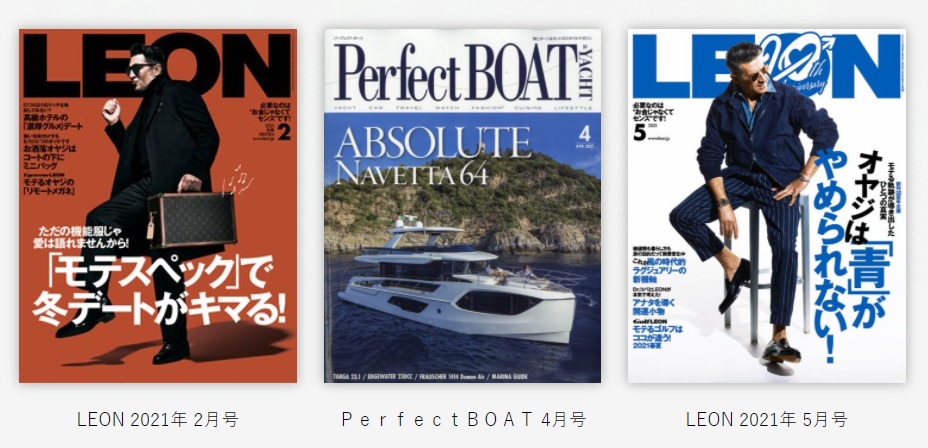Image resolution: width=928 pixels, height=448 pixels.
Task: Open the Perfect BOAT April cover image
Action: click(x=462, y=205)
